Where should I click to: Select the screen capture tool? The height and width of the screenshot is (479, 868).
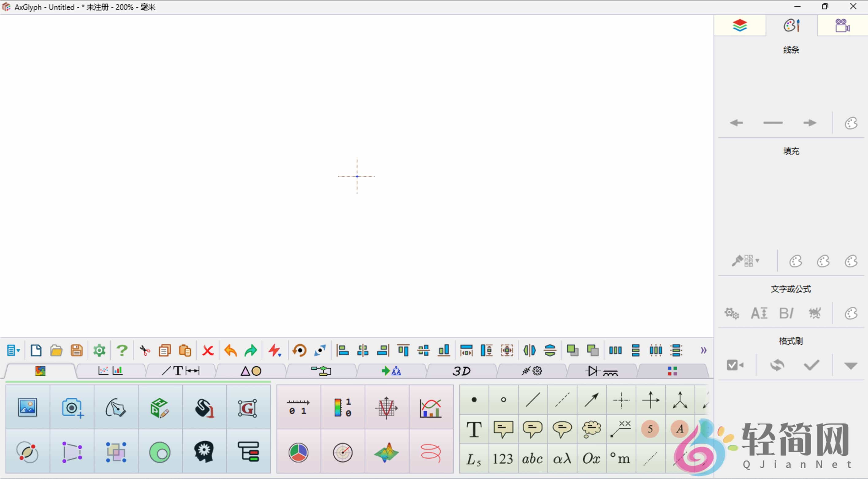tap(72, 407)
